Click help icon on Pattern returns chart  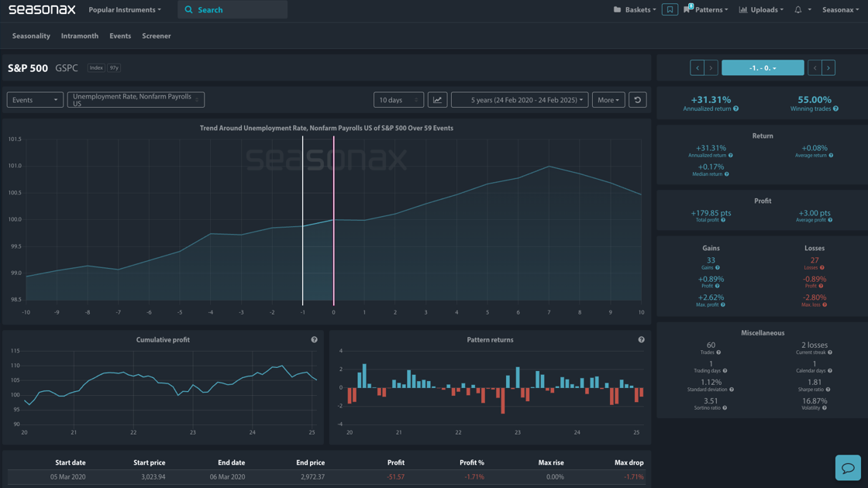[x=641, y=340]
